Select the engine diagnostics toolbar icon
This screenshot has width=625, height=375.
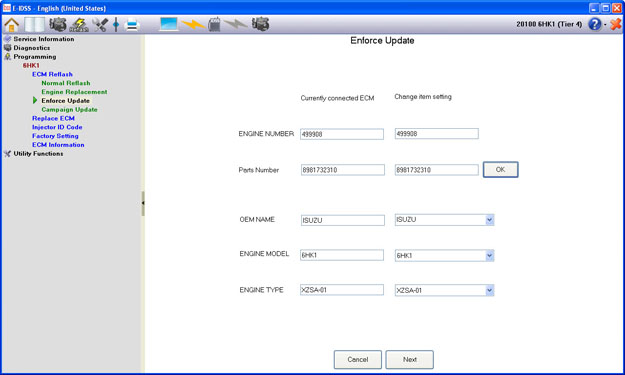point(58,24)
